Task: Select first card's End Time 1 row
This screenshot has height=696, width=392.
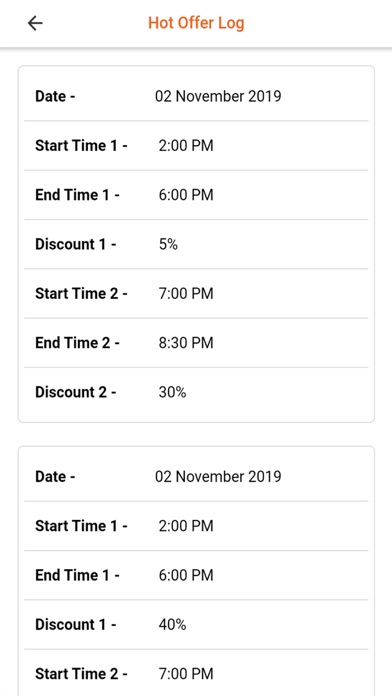Action: pyautogui.click(x=196, y=195)
